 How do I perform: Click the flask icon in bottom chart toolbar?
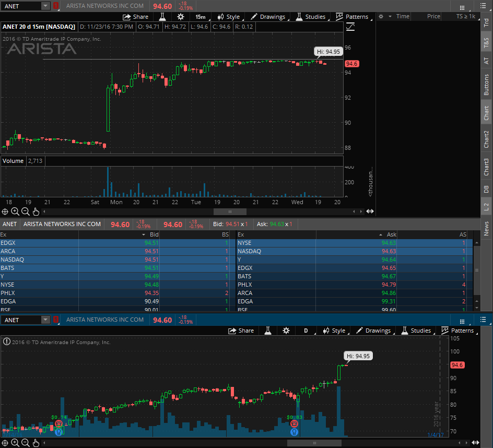coord(267,331)
